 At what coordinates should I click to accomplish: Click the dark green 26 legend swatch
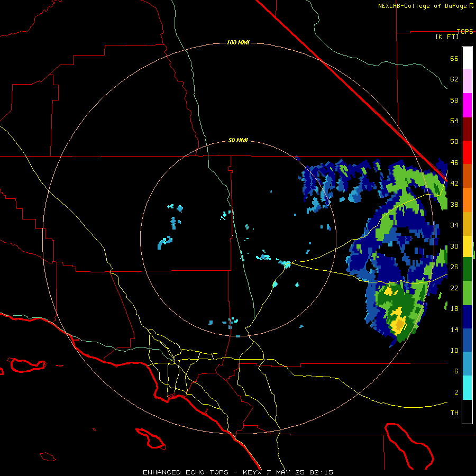(x=467, y=269)
